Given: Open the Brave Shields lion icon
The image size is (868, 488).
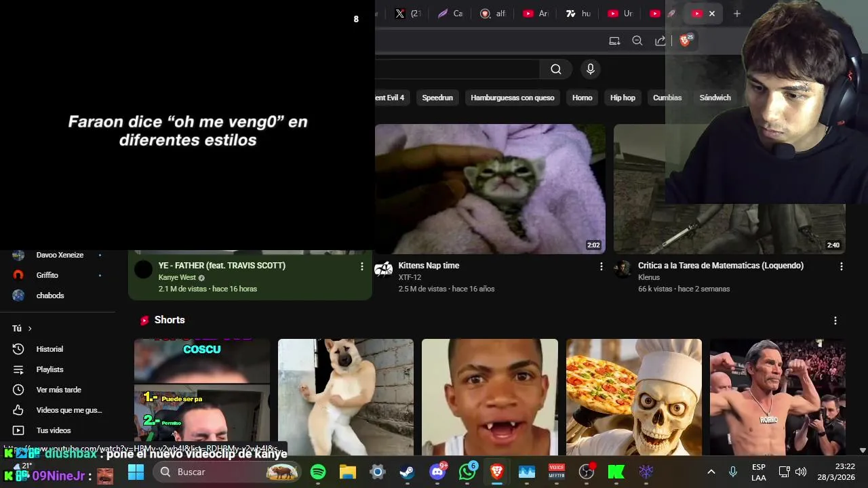Looking at the screenshot, I should tap(686, 41).
